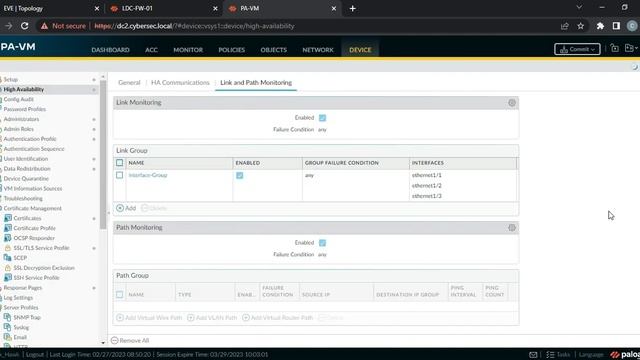640x360 pixels.
Task: Expand Data Redistribution node arrow
Action: tap(94, 169)
